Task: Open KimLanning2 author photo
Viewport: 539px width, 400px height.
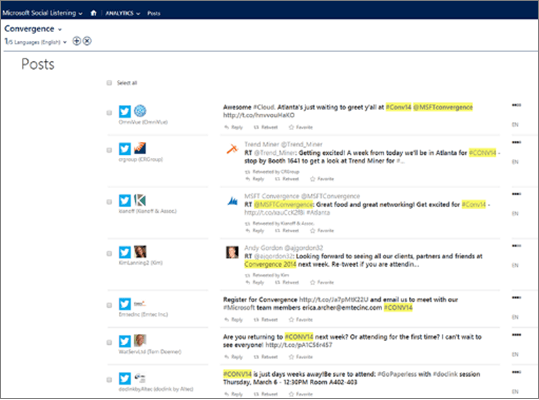Action: click(140, 252)
